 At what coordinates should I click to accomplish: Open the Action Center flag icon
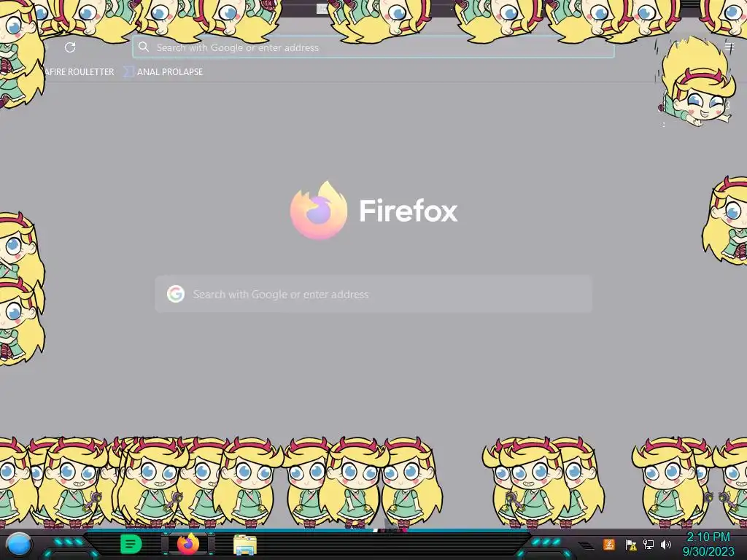pyautogui.click(x=631, y=545)
